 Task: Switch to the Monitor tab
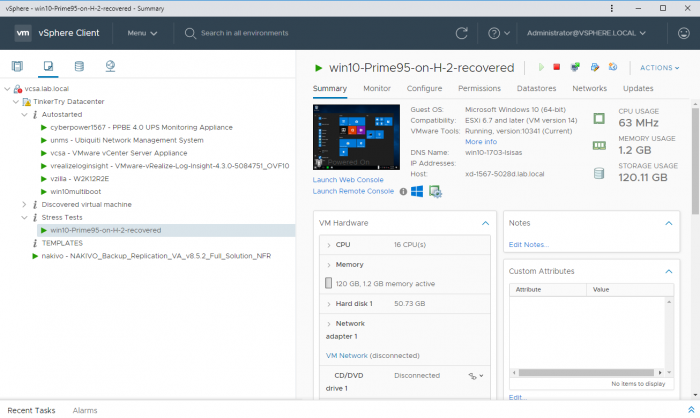point(377,88)
